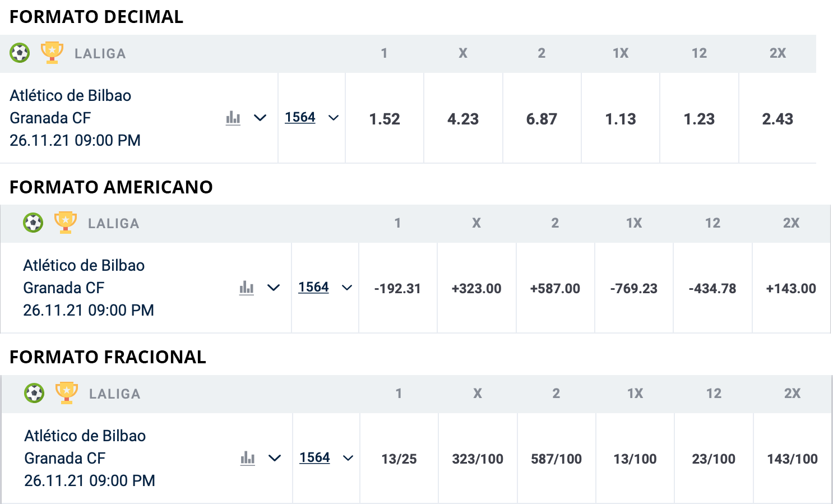
Task: Click the LALIGA league header in the decimal section
Action: tap(100, 54)
